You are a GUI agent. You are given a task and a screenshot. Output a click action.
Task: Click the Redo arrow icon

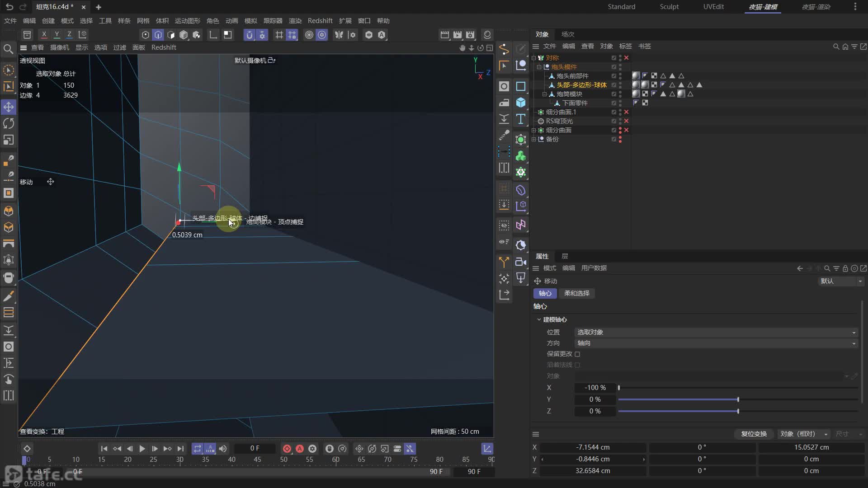[23, 7]
